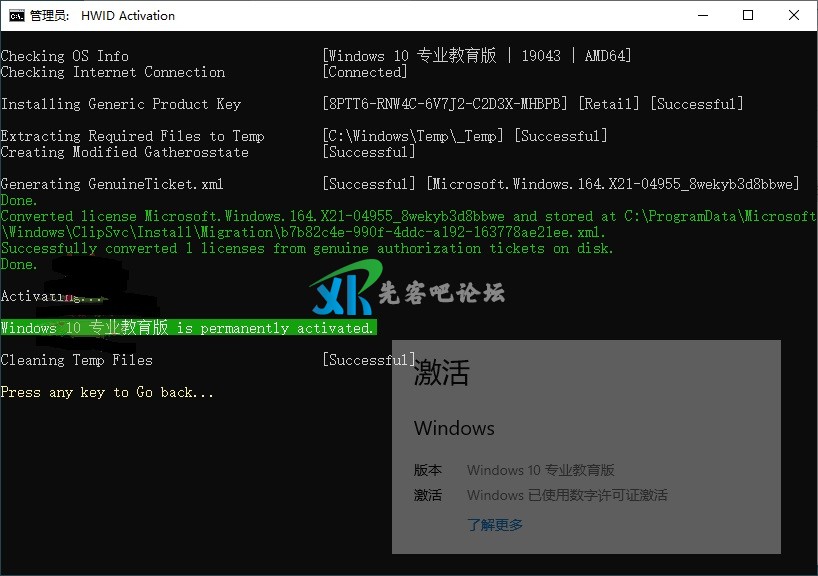The image size is (818, 576).
Task: Open the 了解更多 link
Action: tap(494, 524)
